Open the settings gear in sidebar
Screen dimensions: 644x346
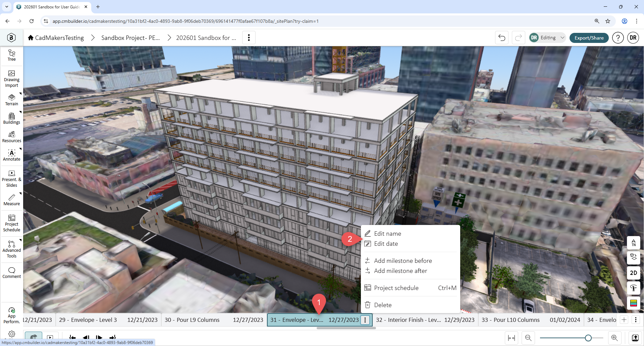click(12, 334)
